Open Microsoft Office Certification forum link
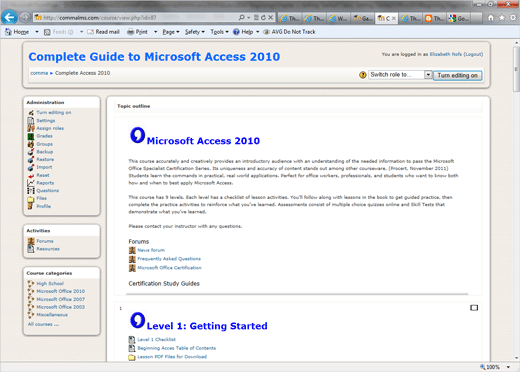 169,268
